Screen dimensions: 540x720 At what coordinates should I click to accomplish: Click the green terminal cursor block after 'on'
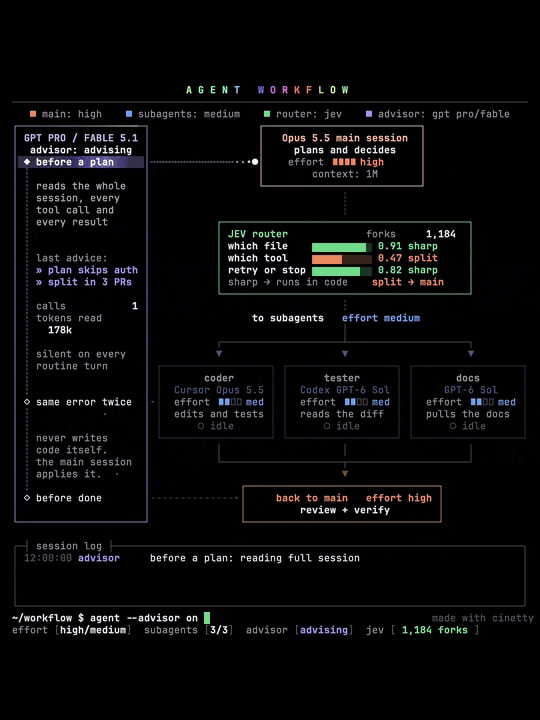point(207,618)
